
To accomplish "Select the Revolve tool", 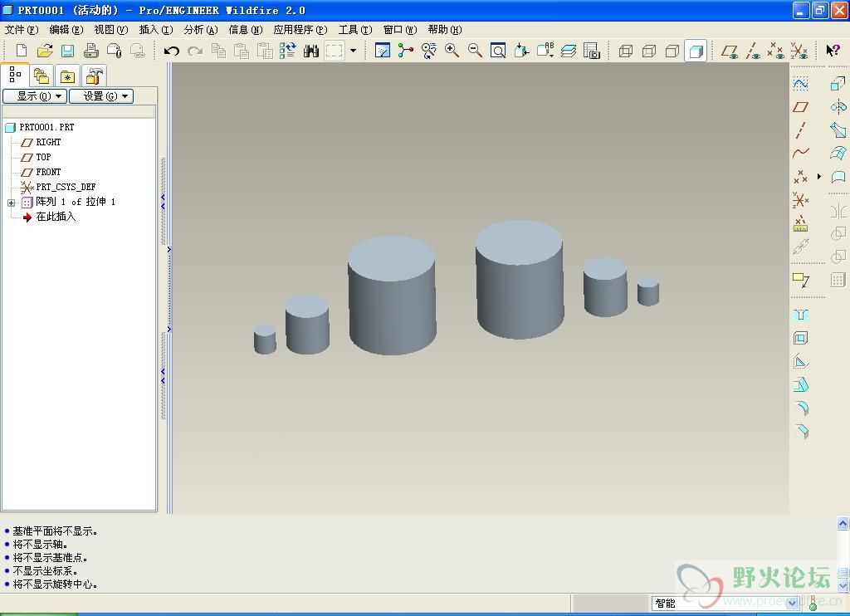I will (x=838, y=107).
